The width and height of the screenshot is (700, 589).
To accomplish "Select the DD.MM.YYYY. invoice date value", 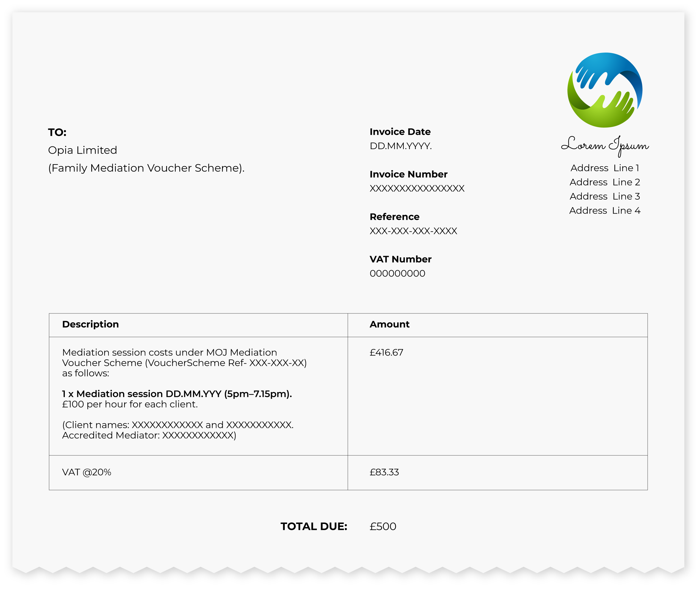I will (x=400, y=146).
